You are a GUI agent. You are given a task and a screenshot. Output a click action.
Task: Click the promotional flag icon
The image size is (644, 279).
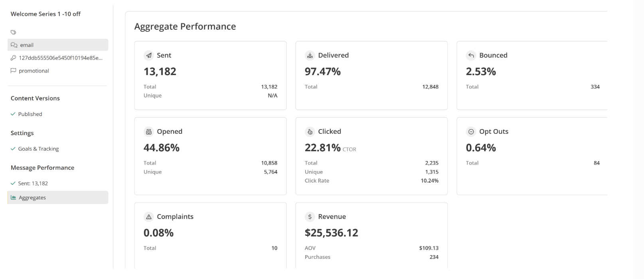tap(13, 71)
